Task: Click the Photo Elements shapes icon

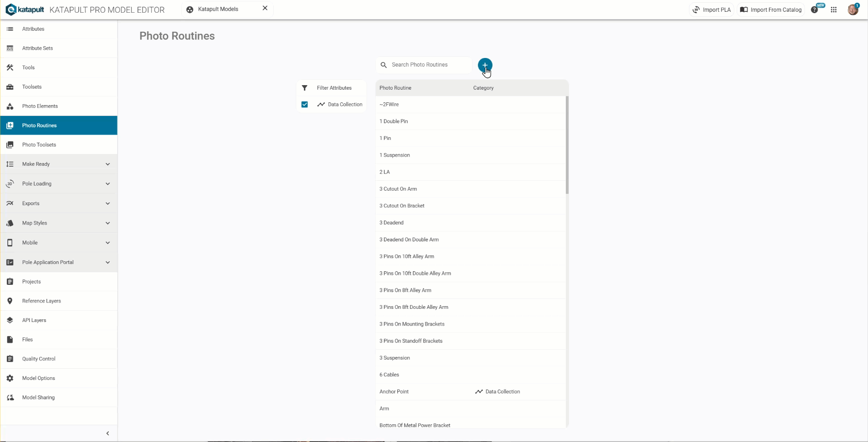Action: (x=10, y=106)
